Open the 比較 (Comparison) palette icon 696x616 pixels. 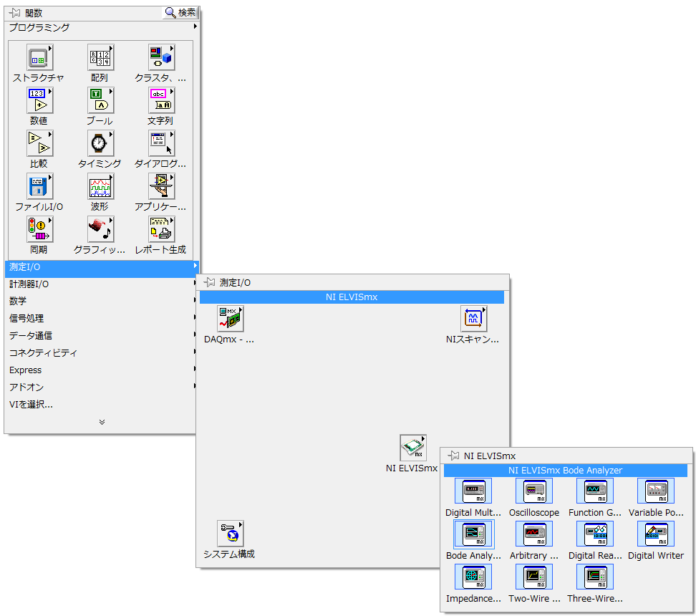(39, 143)
